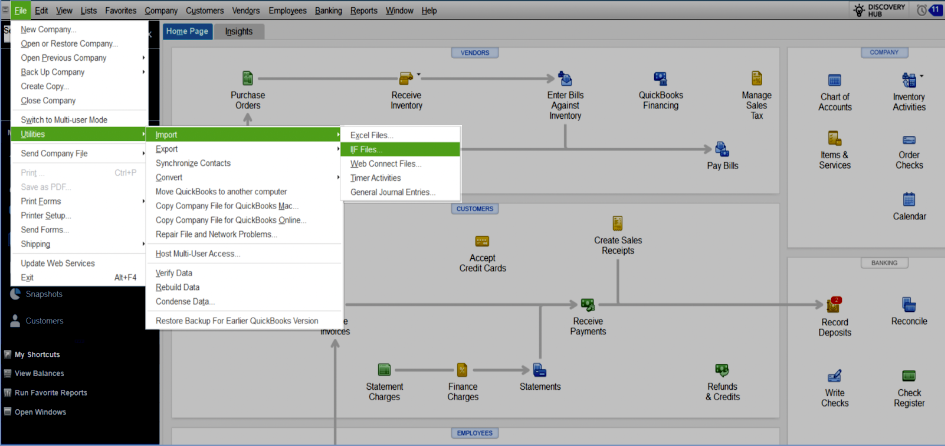Click the Receive Inventory dropdown arrow
The height and width of the screenshot is (446, 945).
420,74
